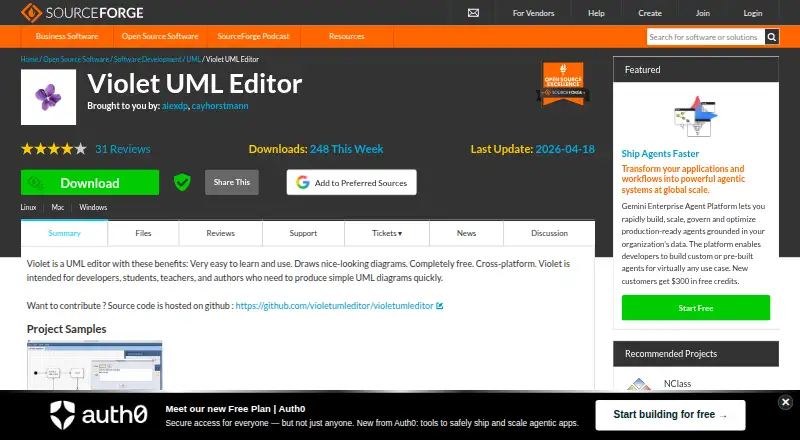
Task: Click the auth0 logo in banner
Action: point(98,414)
